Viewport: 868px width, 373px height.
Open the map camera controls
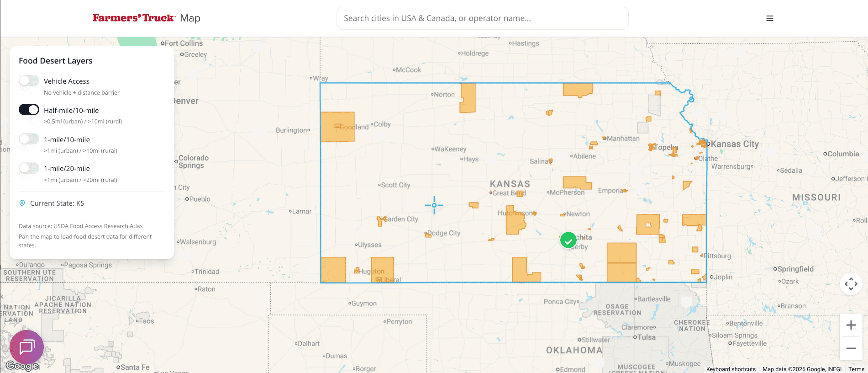tap(851, 284)
